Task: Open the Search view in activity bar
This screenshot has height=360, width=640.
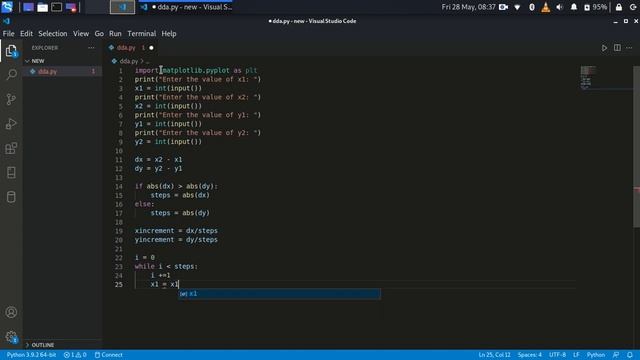Action: 11,75
